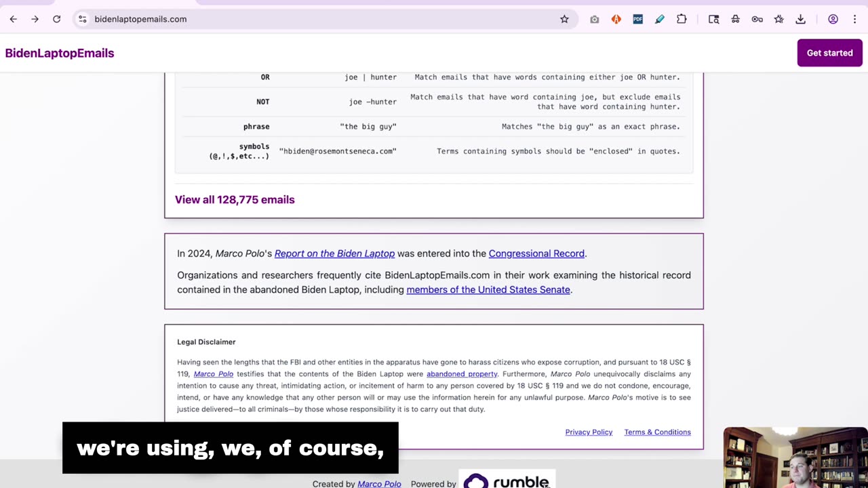Viewport: 868px width, 488px height.
Task: Open members of the United States Senate link
Action: pyautogui.click(x=488, y=289)
